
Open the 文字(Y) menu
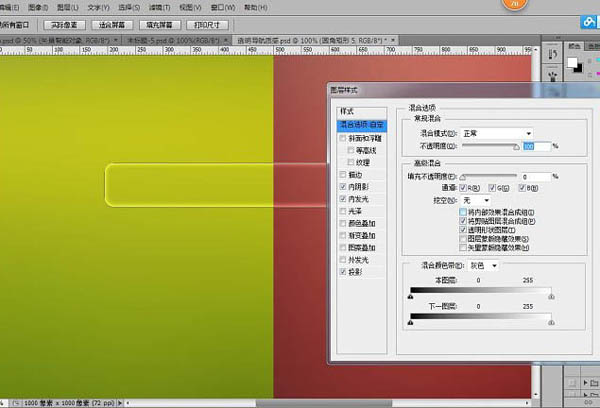[x=98, y=7]
